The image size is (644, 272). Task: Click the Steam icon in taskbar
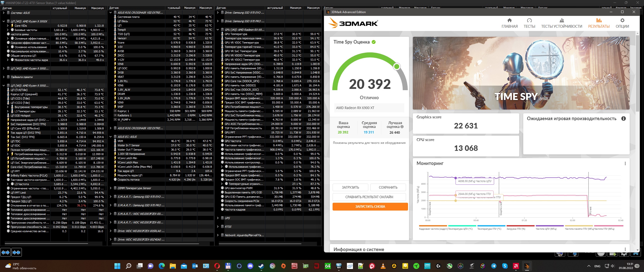tap(261, 266)
